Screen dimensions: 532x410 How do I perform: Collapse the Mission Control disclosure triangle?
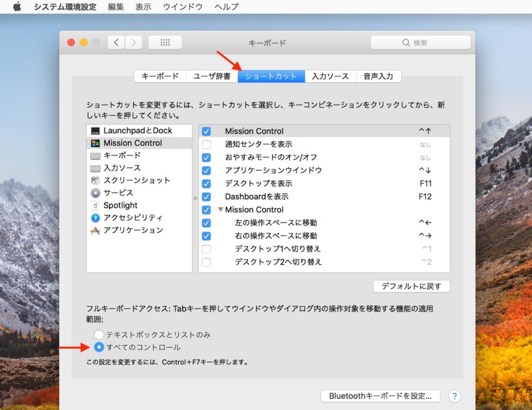click(221, 210)
